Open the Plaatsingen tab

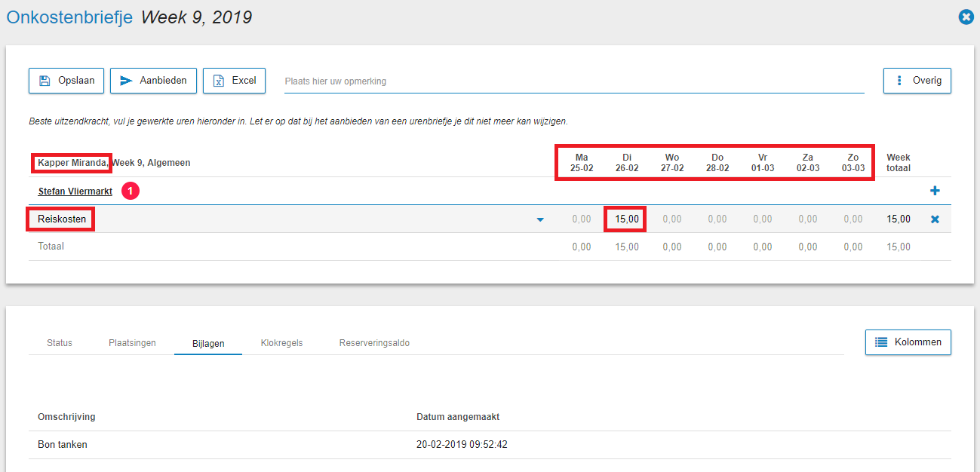[x=132, y=343]
